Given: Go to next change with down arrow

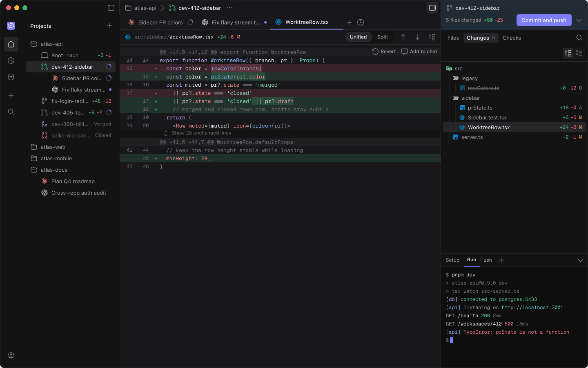Looking at the screenshot, I should [x=418, y=37].
